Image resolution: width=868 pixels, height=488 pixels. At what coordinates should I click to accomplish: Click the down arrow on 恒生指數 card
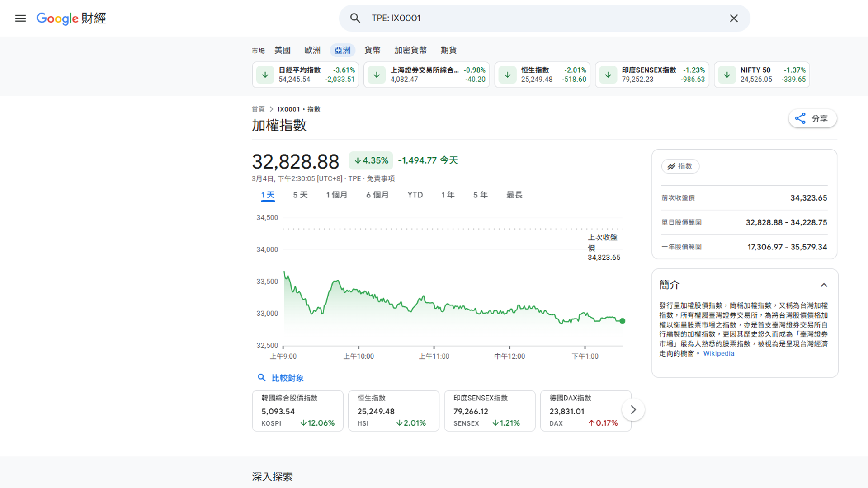coord(507,75)
